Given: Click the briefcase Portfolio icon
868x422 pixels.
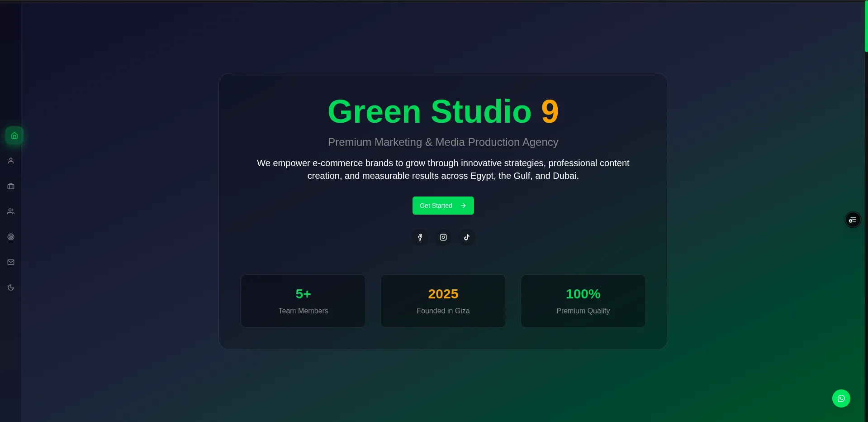Looking at the screenshot, I should [x=11, y=186].
